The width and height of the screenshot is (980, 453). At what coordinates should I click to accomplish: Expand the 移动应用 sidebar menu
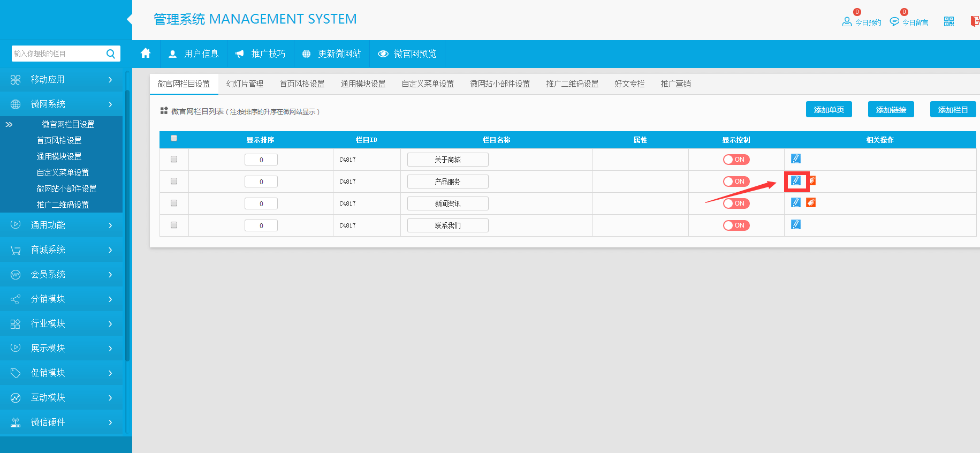coord(62,79)
